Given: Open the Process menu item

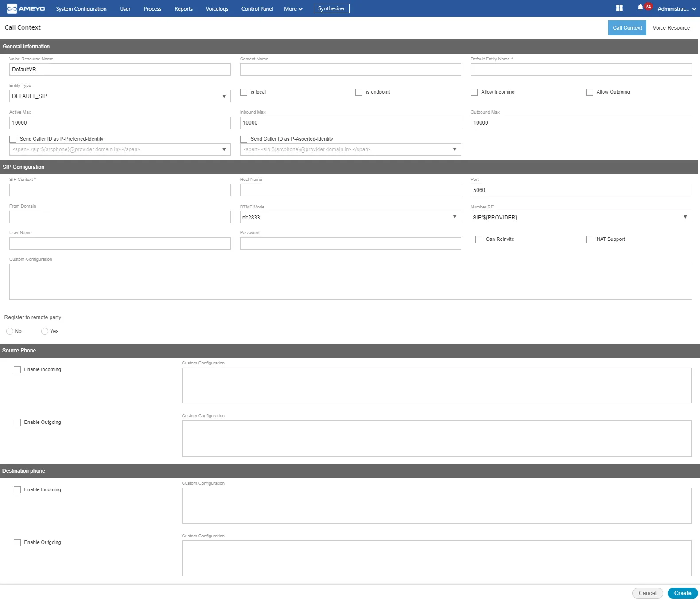Looking at the screenshot, I should pyautogui.click(x=152, y=9).
